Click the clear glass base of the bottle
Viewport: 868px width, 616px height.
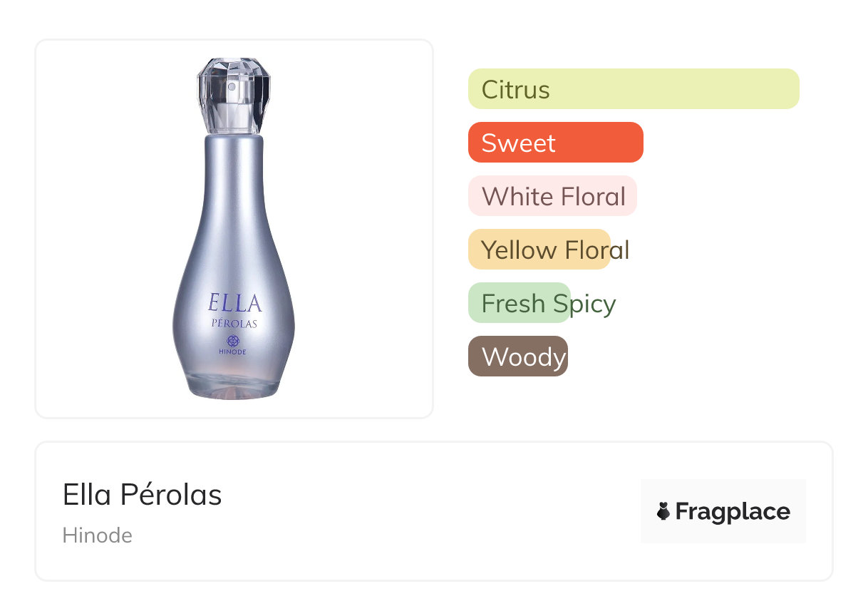click(233, 385)
